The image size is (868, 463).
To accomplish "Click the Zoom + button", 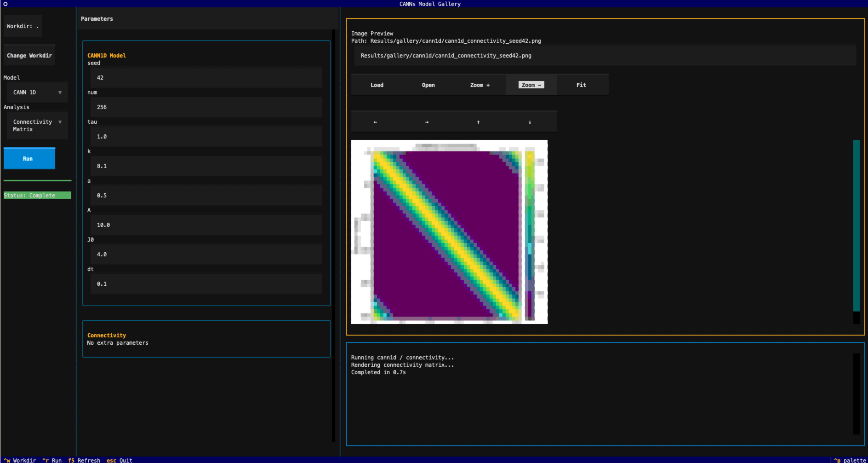I will click(480, 85).
